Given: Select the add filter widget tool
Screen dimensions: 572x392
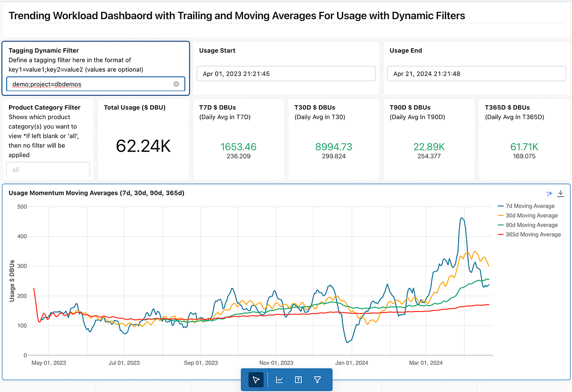Looking at the screenshot, I should point(317,380).
